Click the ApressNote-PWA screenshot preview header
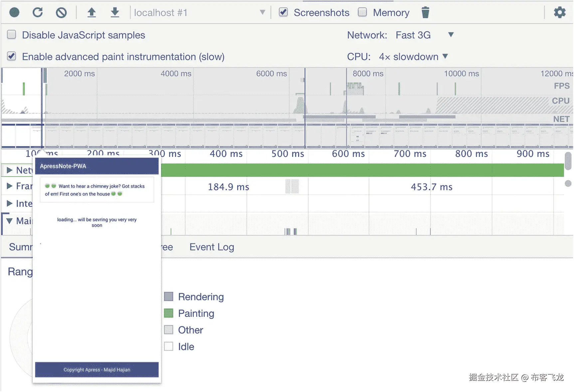The height and width of the screenshot is (392, 574). tap(97, 166)
